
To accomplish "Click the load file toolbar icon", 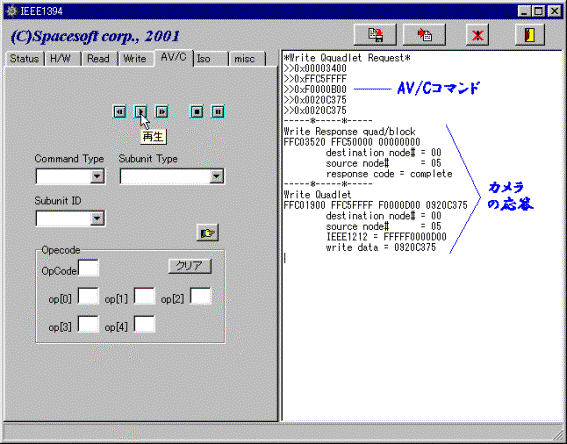I will (x=424, y=35).
